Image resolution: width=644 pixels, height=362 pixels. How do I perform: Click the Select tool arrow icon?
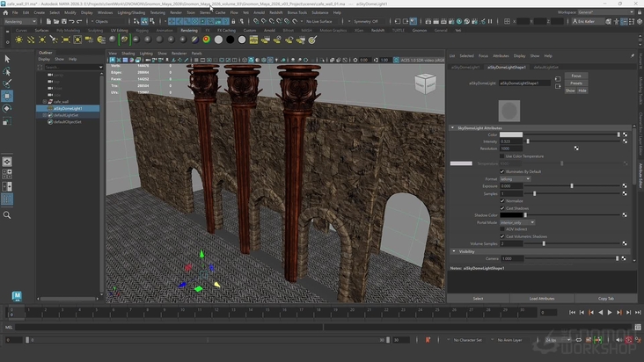click(x=7, y=59)
